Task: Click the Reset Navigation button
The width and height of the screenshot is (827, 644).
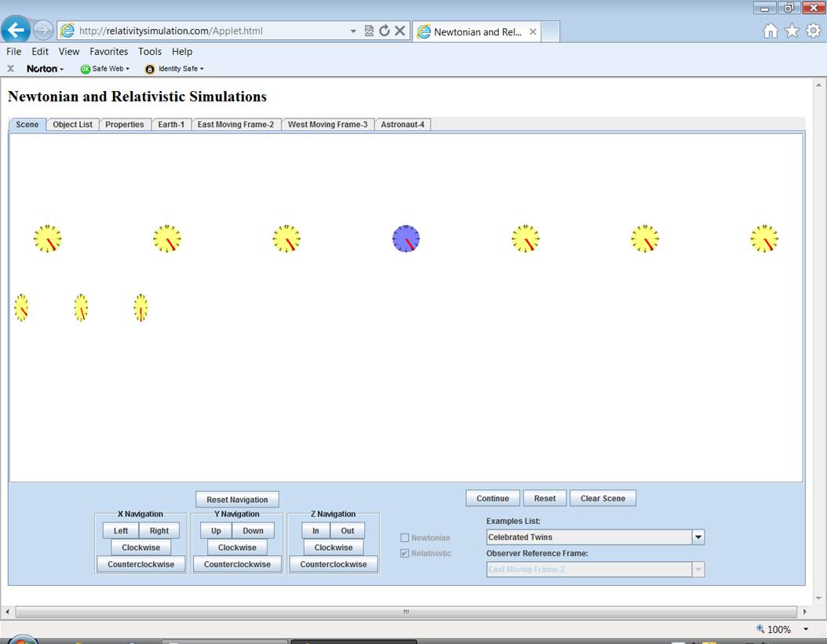Action: coord(237,500)
